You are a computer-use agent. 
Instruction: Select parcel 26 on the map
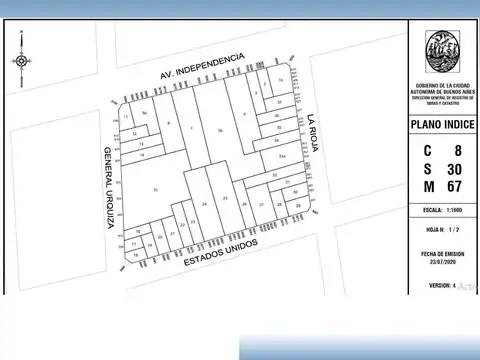[x=244, y=204]
